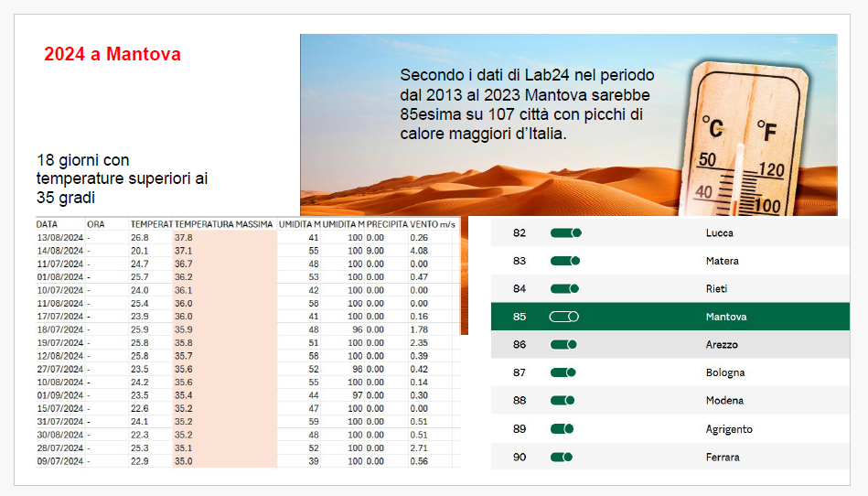Screen dimensions: 868x496
Task: Turn off the Bologna toggle switch
Action: click(x=563, y=372)
